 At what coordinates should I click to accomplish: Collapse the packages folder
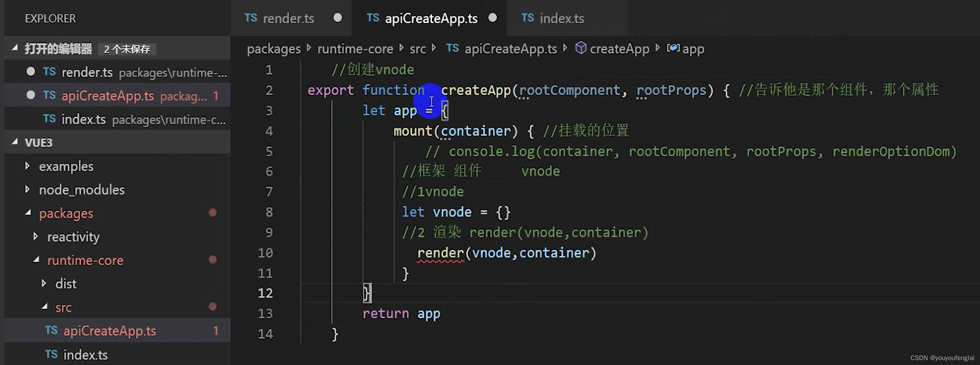click(x=28, y=212)
